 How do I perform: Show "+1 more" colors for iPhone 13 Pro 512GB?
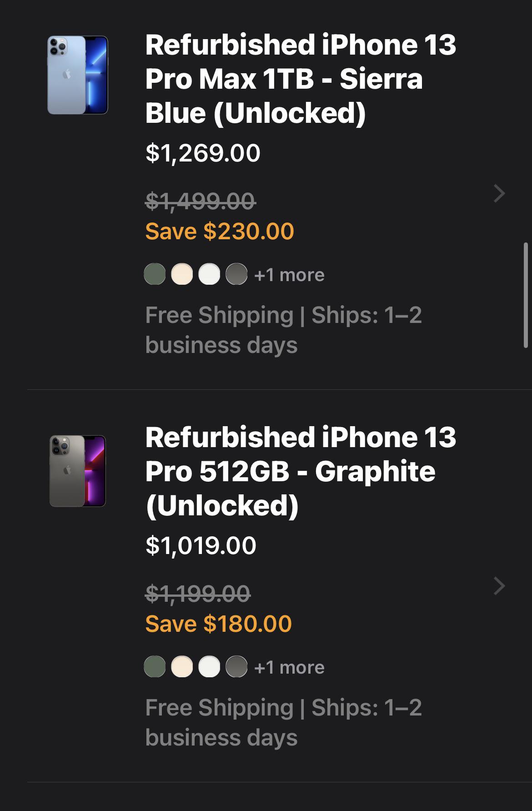click(x=289, y=667)
